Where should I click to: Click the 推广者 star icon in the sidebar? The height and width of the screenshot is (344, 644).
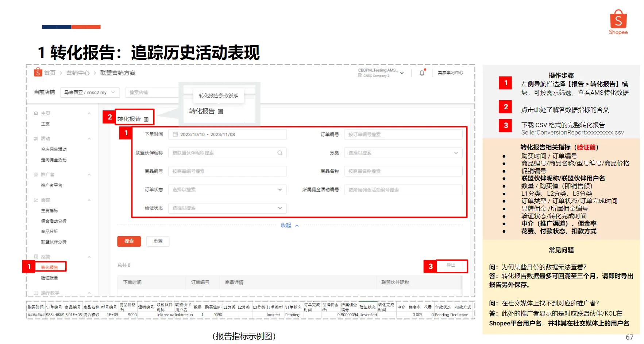coord(35,175)
